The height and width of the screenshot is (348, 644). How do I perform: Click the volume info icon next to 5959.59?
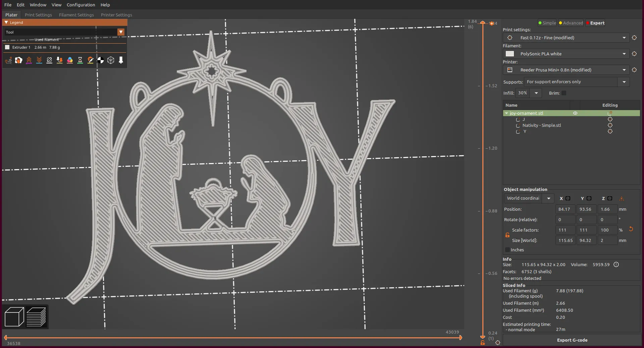tap(616, 264)
